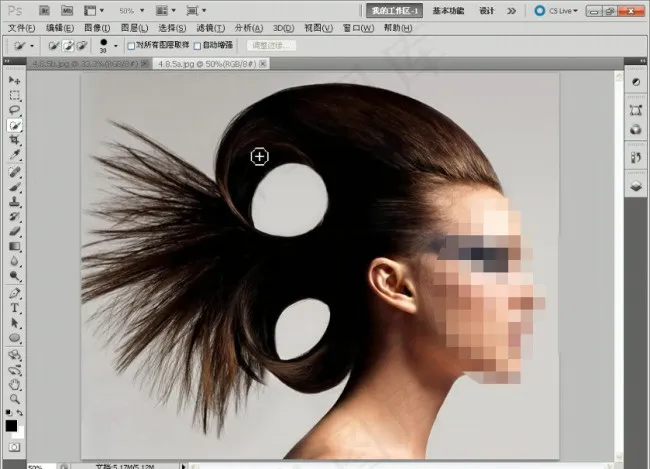Select the 3D Object Rotate tool
This screenshot has height=469, width=650.
[x=15, y=355]
